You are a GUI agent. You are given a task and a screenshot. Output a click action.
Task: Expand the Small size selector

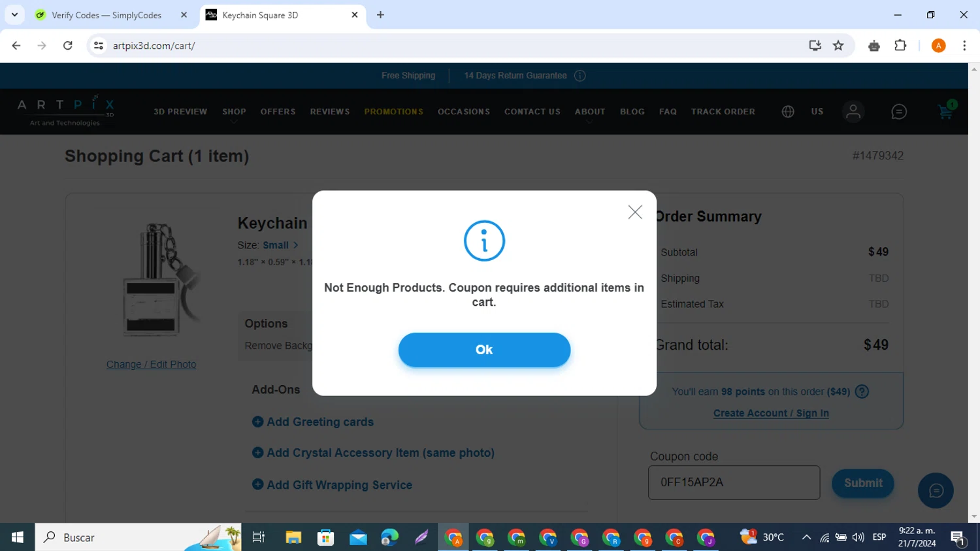[280, 245]
